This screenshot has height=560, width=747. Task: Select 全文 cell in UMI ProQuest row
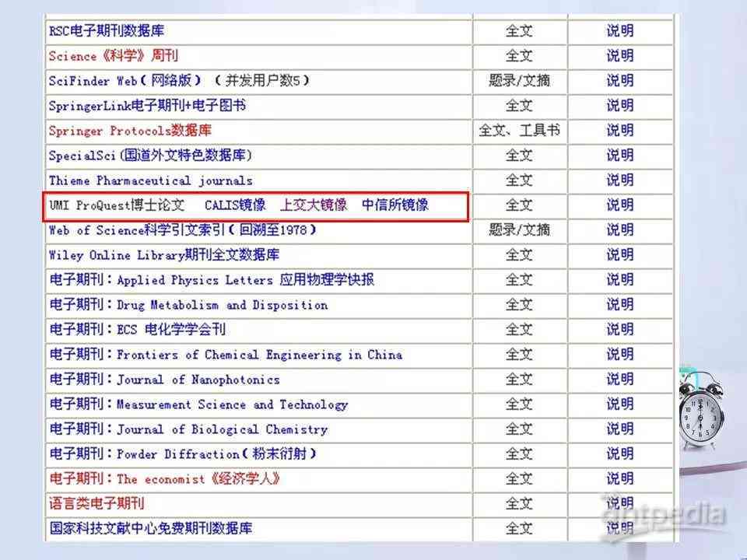pyautogui.click(x=519, y=205)
